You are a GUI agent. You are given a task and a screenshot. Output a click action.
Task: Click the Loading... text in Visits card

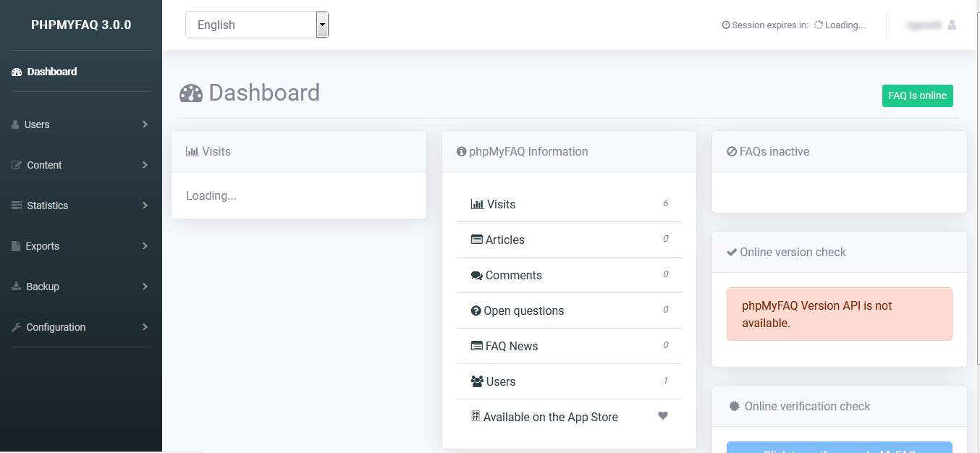[x=211, y=195]
